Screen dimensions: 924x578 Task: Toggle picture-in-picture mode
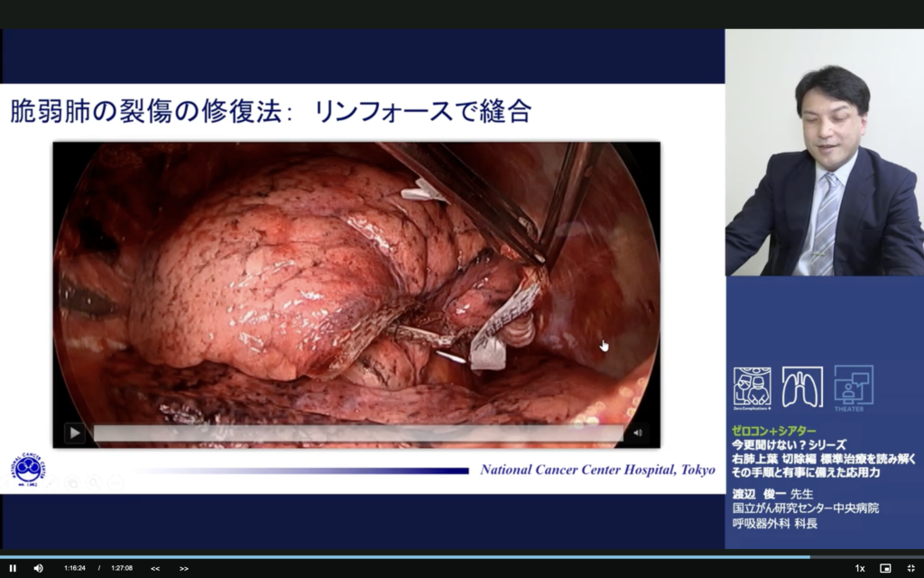[x=885, y=568]
